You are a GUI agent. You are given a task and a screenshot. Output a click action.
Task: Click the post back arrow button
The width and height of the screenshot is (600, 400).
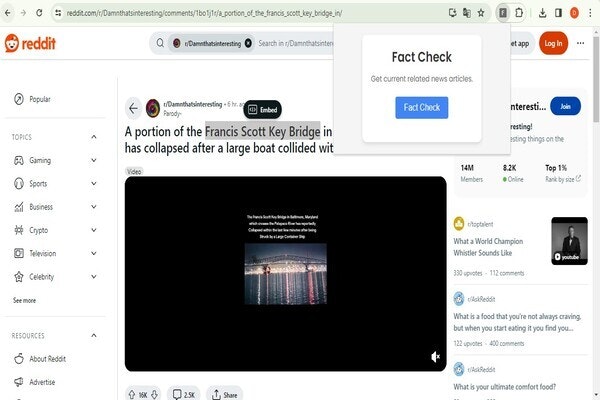[133, 109]
